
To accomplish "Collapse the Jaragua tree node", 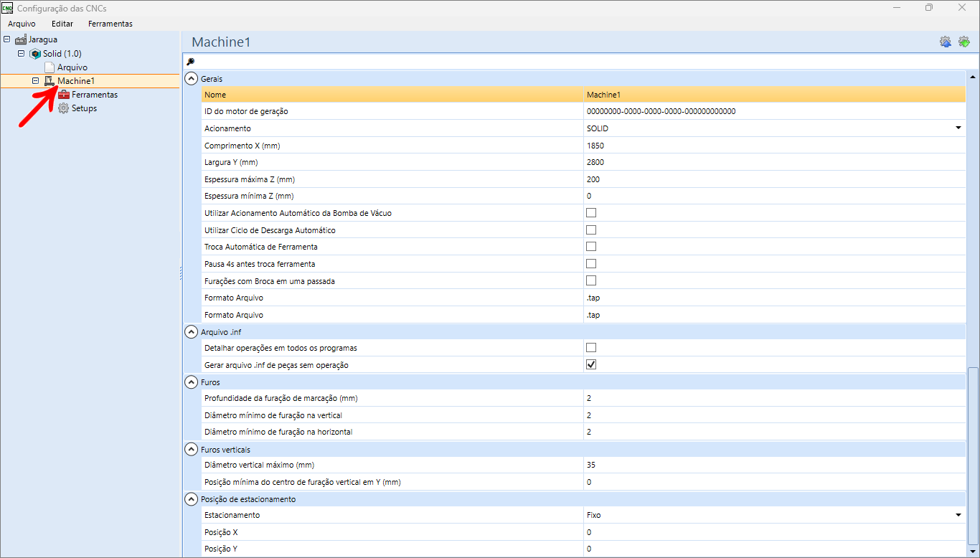I will click(7, 39).
